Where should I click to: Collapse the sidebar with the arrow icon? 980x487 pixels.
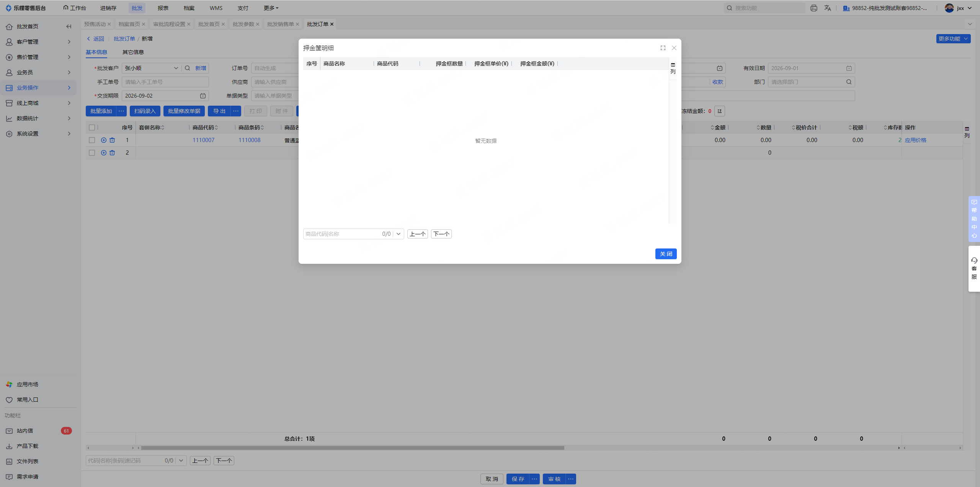pos(69,26)
